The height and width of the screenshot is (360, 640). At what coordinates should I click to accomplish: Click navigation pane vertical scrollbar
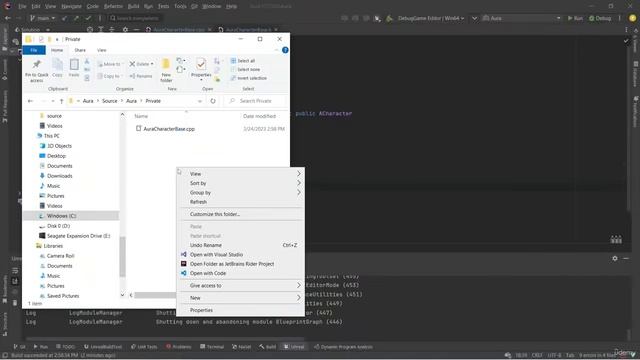(x=122, y=256)
